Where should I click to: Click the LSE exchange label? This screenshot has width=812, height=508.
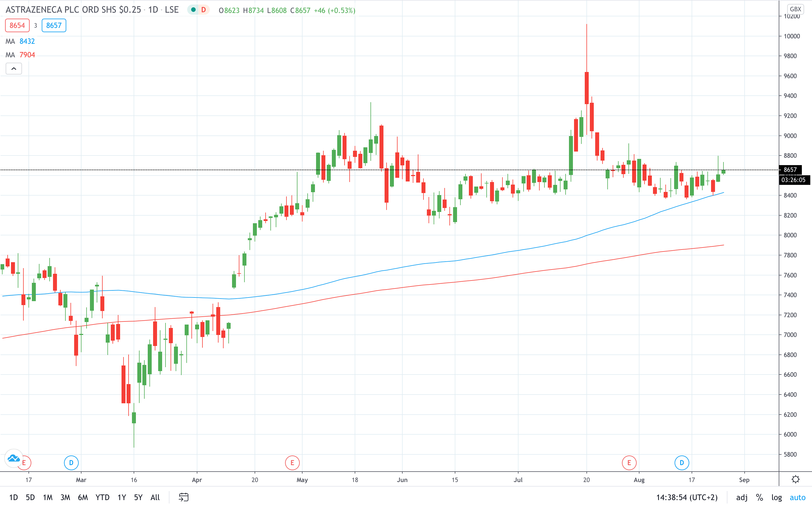click(x=172, y=10)
